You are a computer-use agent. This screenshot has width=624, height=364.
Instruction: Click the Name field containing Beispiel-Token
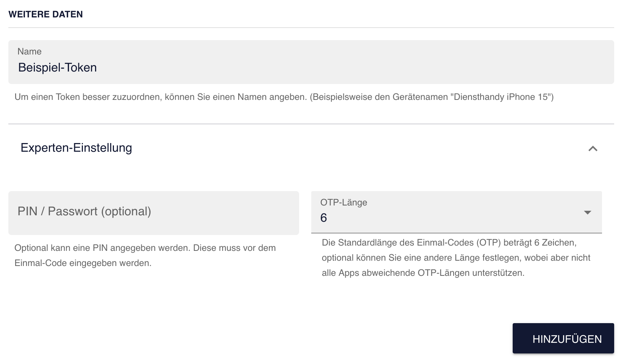click(311, 62)
